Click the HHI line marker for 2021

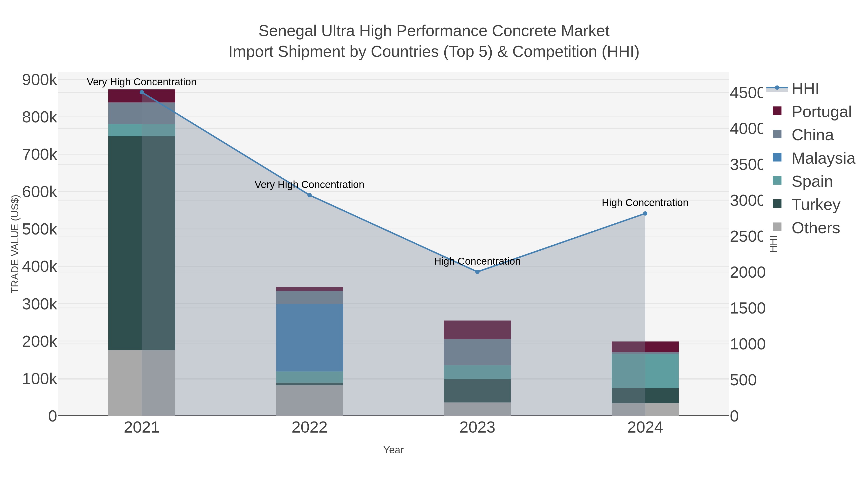[x=142, y=92]
